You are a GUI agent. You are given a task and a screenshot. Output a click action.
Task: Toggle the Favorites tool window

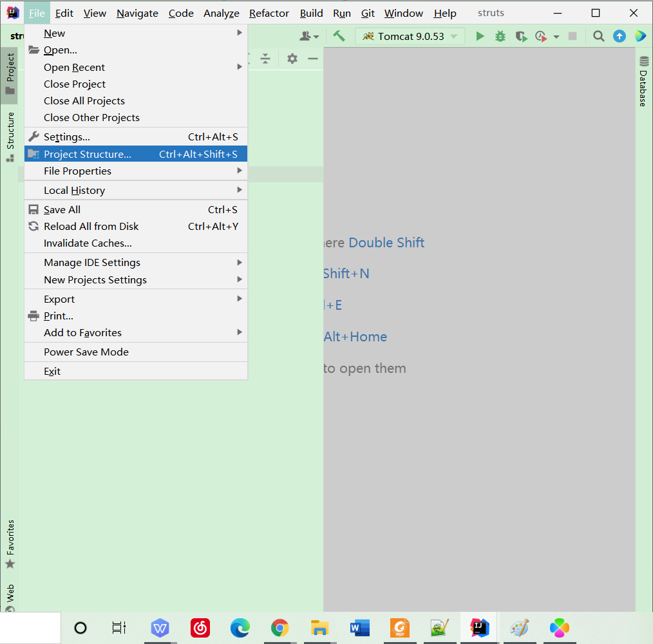point(10,544)
